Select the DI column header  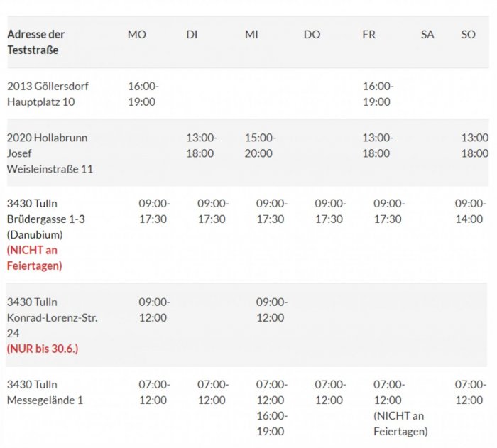coord(192,34)
